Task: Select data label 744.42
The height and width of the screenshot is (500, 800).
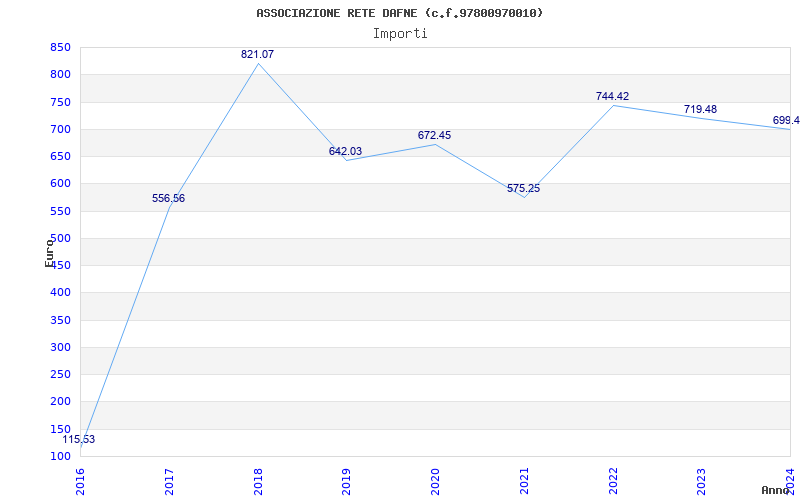Action: coord(612,96)
